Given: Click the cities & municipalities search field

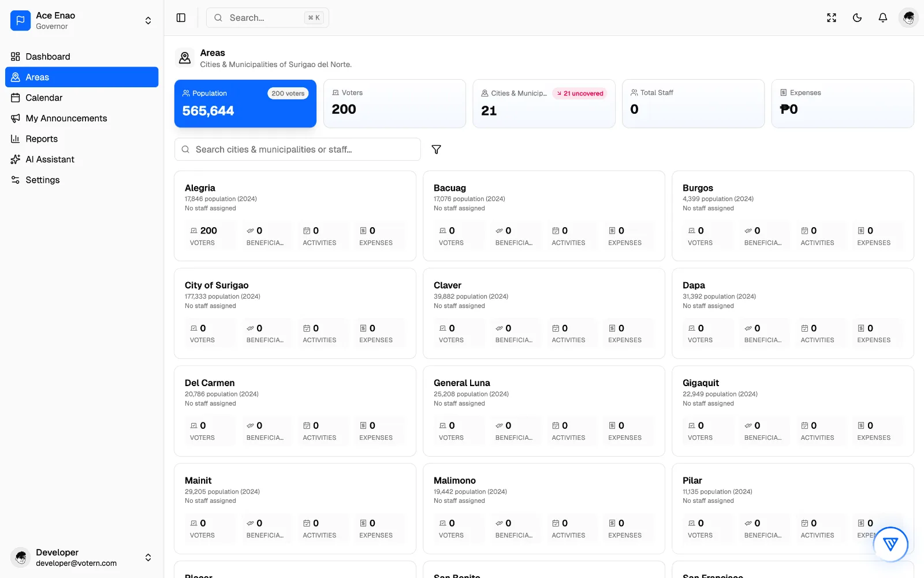Looking at the screenshot, I should tap(297, 149).
